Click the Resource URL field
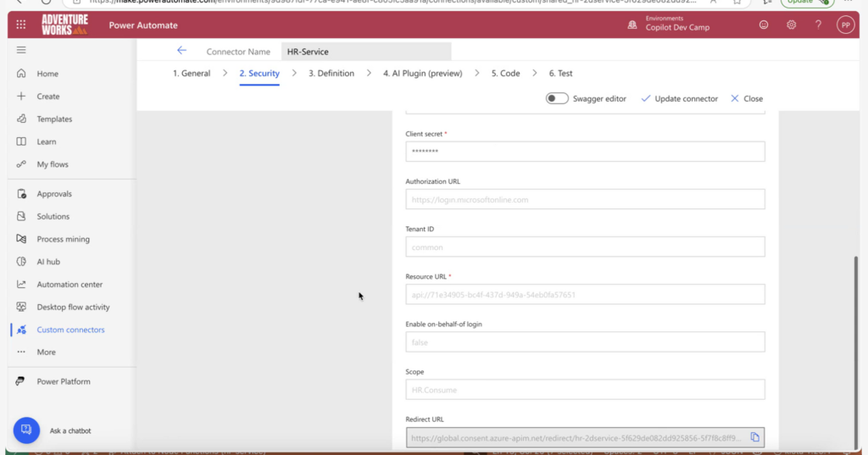Image resolution: width=868 pixels, height=455 pixels. pos(585,295)
